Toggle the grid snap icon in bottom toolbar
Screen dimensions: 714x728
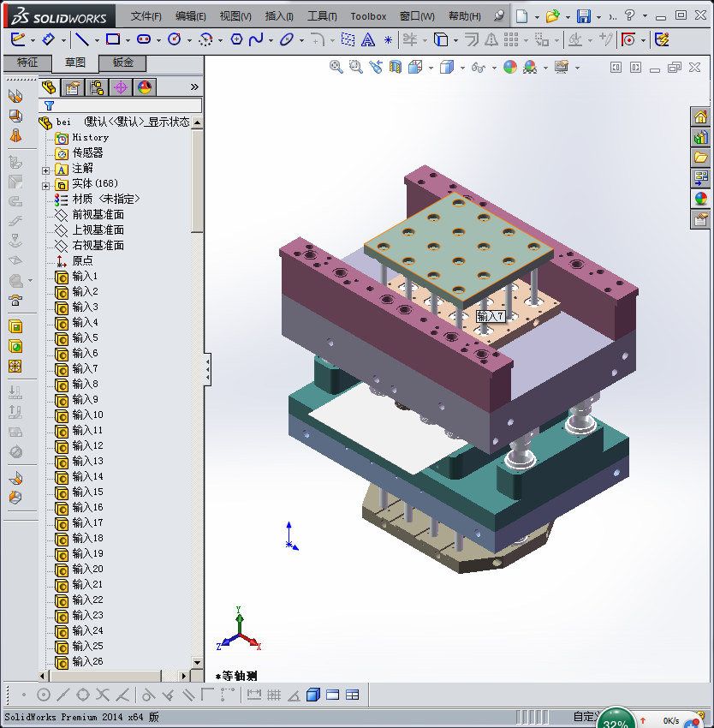pos(274,695)
